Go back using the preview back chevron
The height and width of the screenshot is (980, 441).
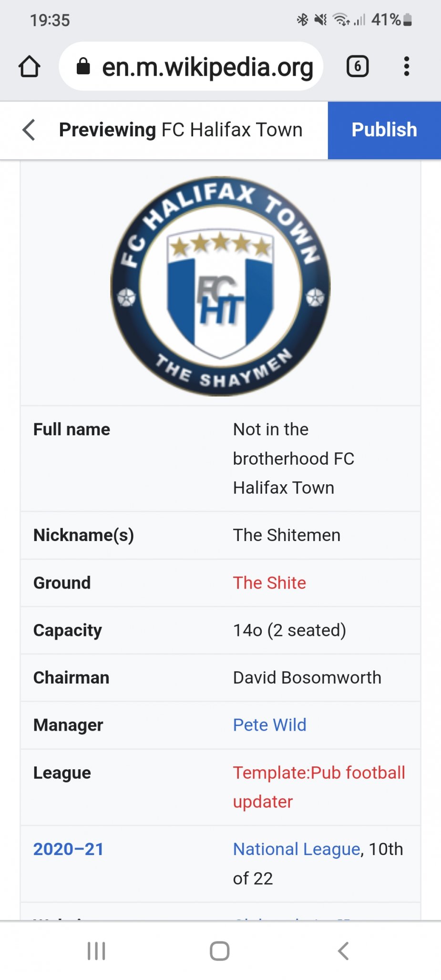[x=29, y=130]
